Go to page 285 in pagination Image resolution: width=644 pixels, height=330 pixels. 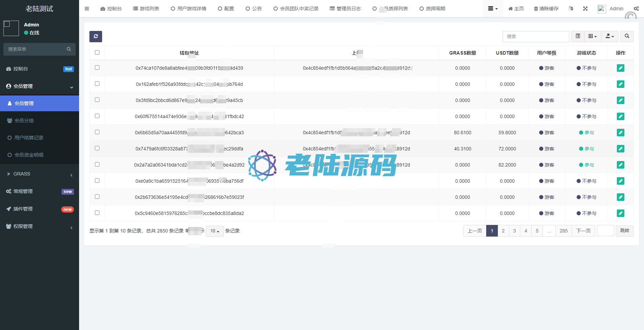(x=564, y=231)
